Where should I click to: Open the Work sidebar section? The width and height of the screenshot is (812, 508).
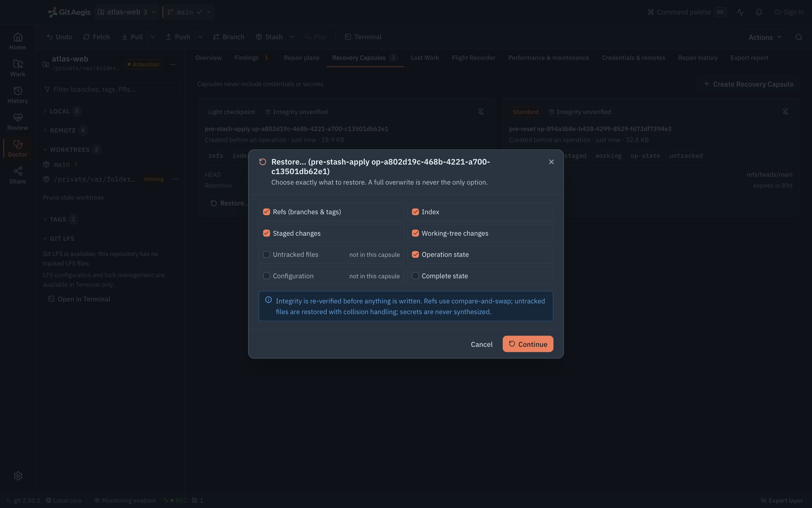[18, 68]
